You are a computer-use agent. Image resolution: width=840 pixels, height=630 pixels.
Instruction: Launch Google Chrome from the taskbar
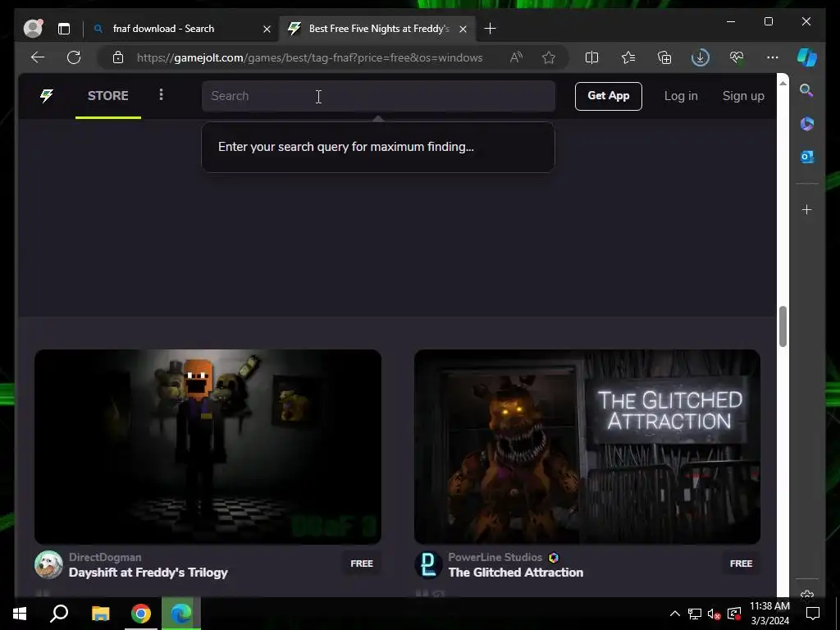[x=141, y=614]
